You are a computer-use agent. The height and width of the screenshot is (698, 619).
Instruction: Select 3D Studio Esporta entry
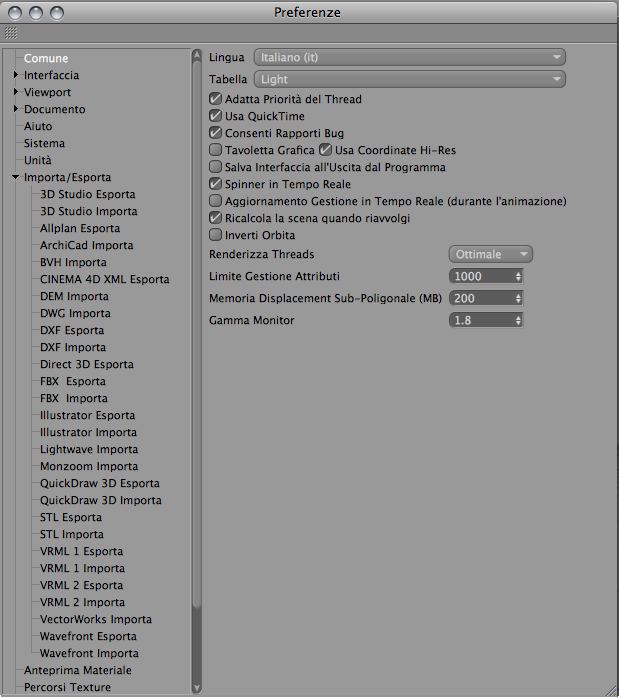[88, 194]
